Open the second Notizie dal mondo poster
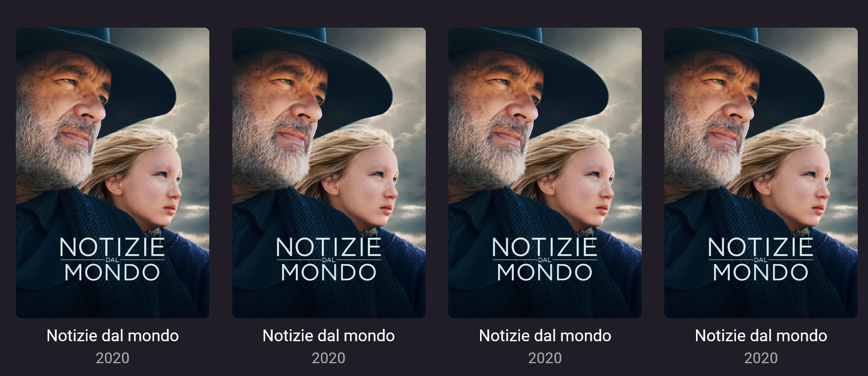 (x=329, y=172)
